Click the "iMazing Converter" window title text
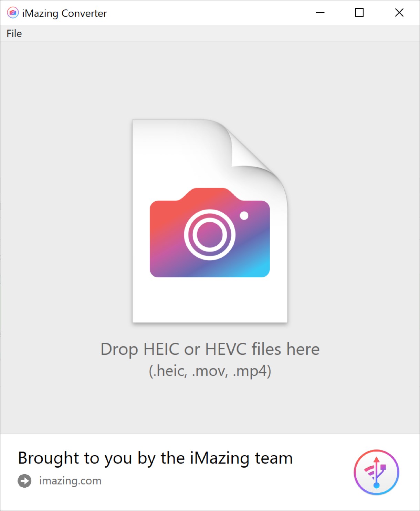420x511 pixels. [64, 13]
